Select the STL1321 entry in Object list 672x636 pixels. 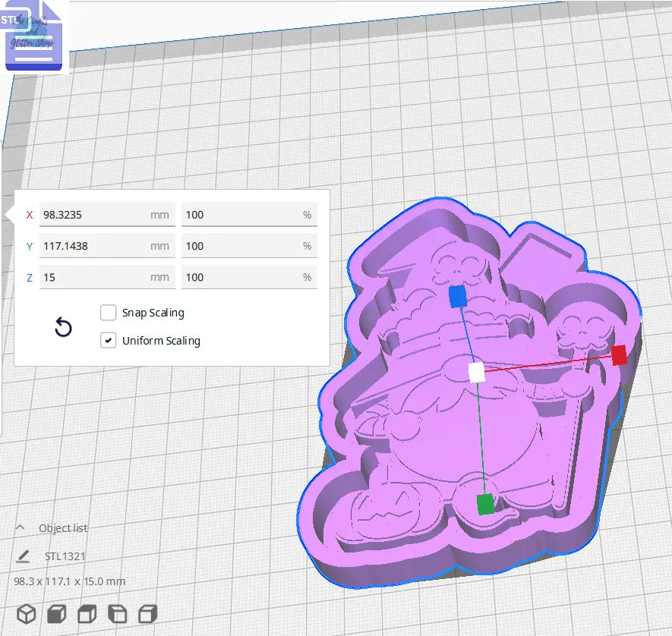click(65, 556)
